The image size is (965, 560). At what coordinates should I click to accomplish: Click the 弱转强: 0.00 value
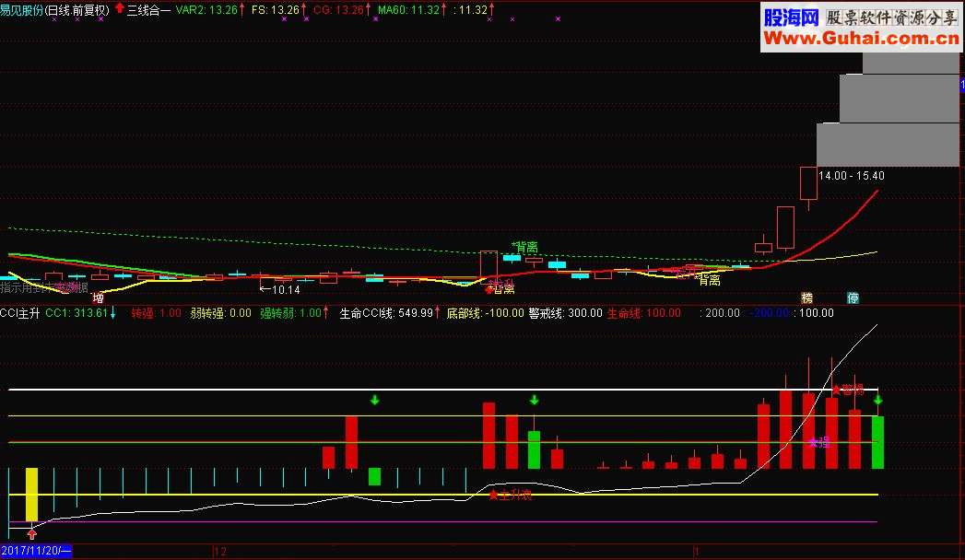(221, 313)
